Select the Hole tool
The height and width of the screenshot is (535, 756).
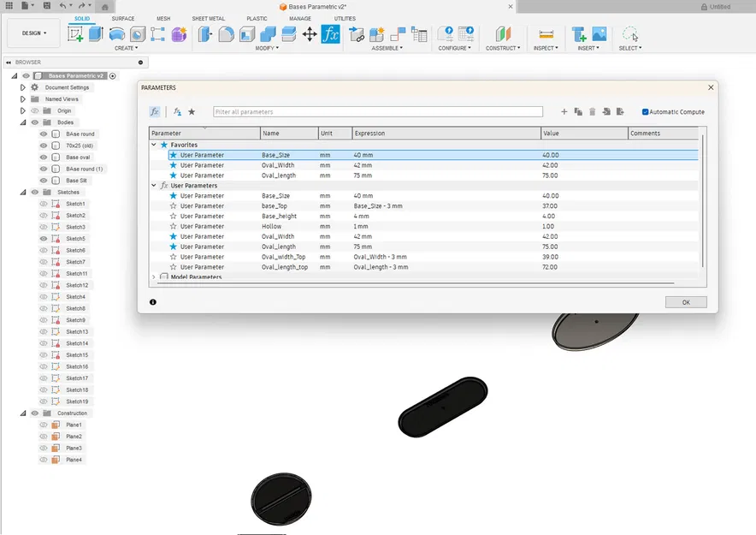[x=138, y=34]
